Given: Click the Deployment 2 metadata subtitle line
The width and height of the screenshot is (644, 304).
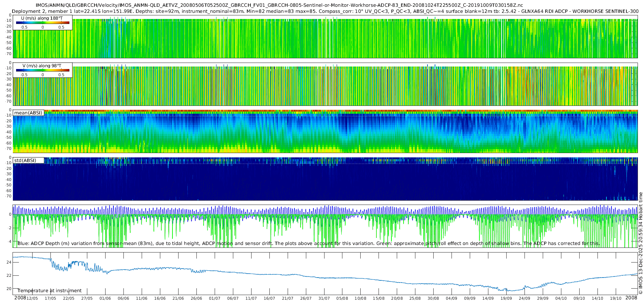Looking at the screenshot, I should pos(325,11).
